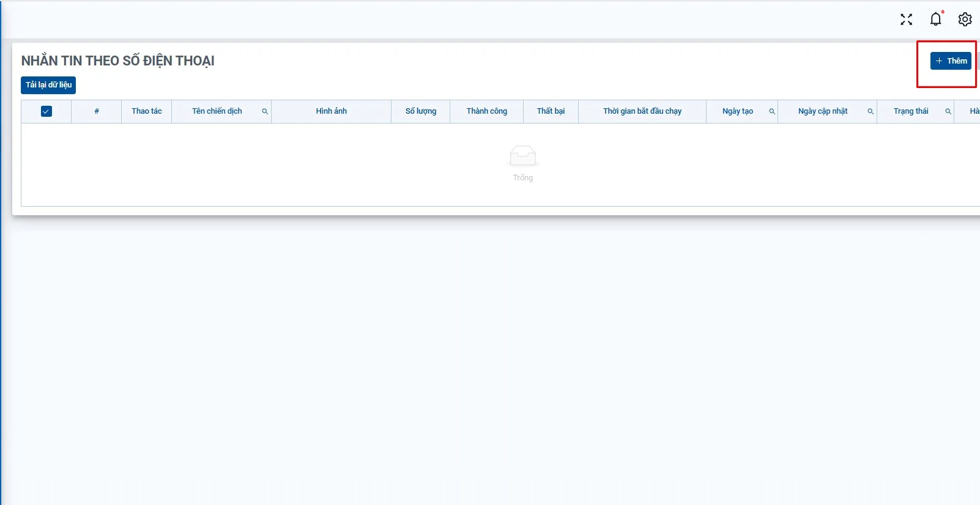The image size is (980, 505).
Task: Click the # index column header
Action: pos(97,111)
